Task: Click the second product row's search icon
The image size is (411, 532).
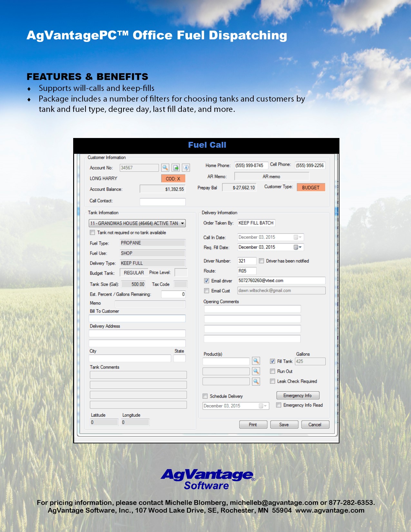Action: tap(256, 371)
